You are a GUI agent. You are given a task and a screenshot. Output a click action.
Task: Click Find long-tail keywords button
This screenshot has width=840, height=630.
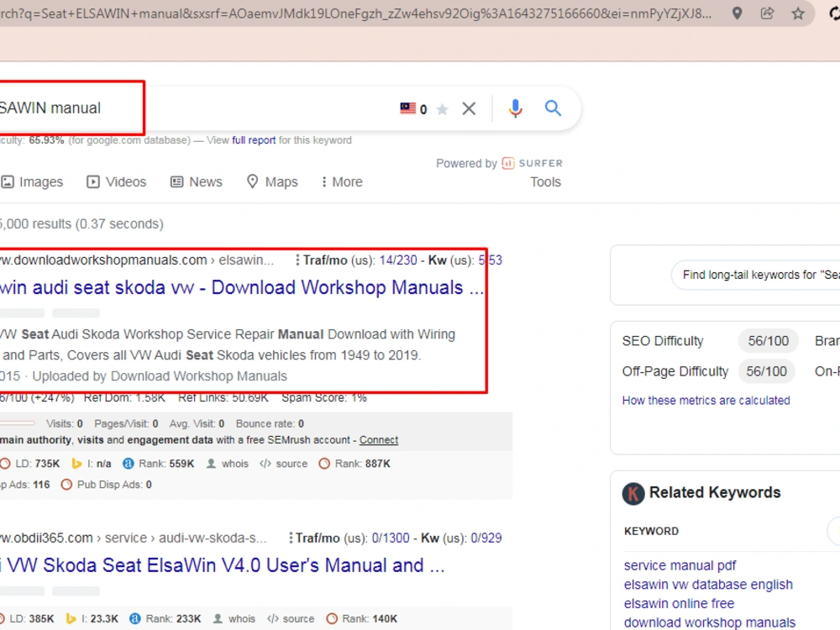[756, 276]
